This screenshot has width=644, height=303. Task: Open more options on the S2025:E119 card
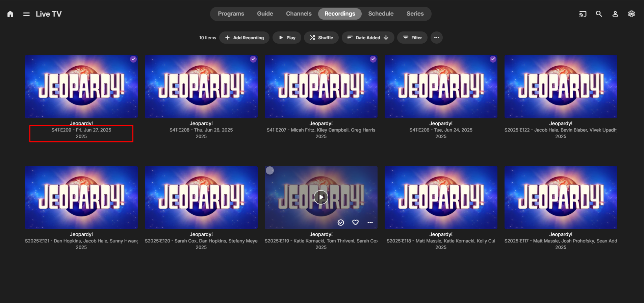coord(370,223)
